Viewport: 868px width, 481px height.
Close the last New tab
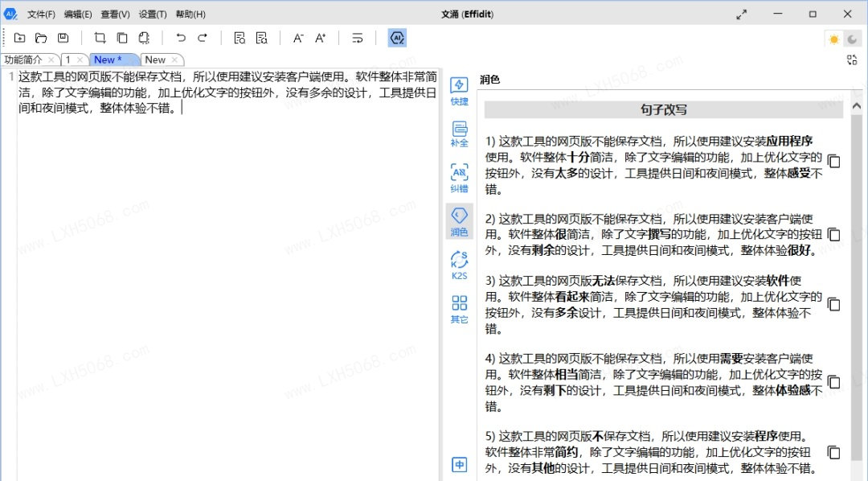[x=174, y=60]
